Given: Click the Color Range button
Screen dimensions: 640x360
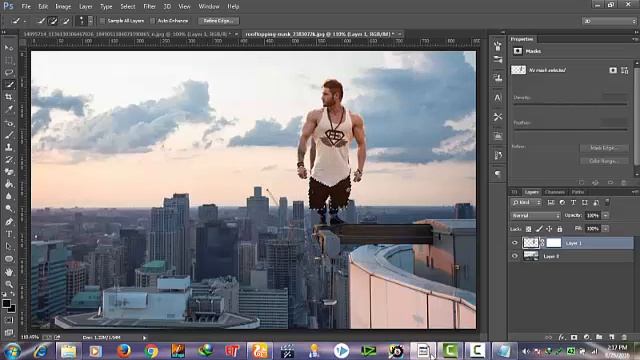Looking at the screenshot, I should [x=604, y=161].
